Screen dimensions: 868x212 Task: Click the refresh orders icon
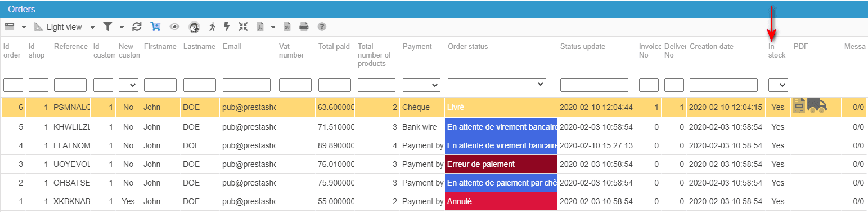click(x=137, y=26)
